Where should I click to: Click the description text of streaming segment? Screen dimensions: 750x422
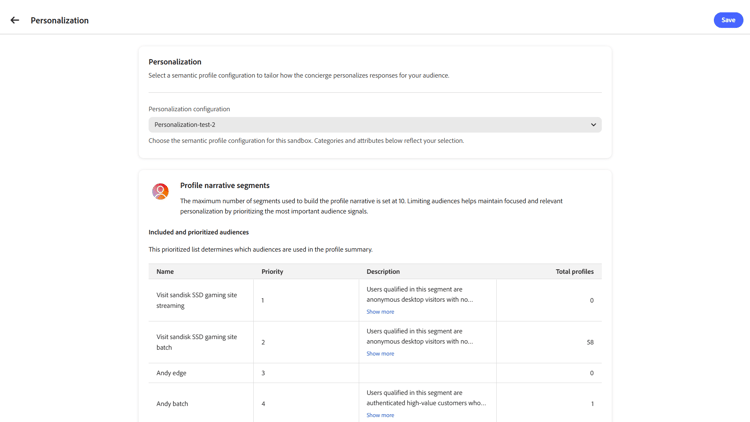pyautogui.click(x=419, y=295)
